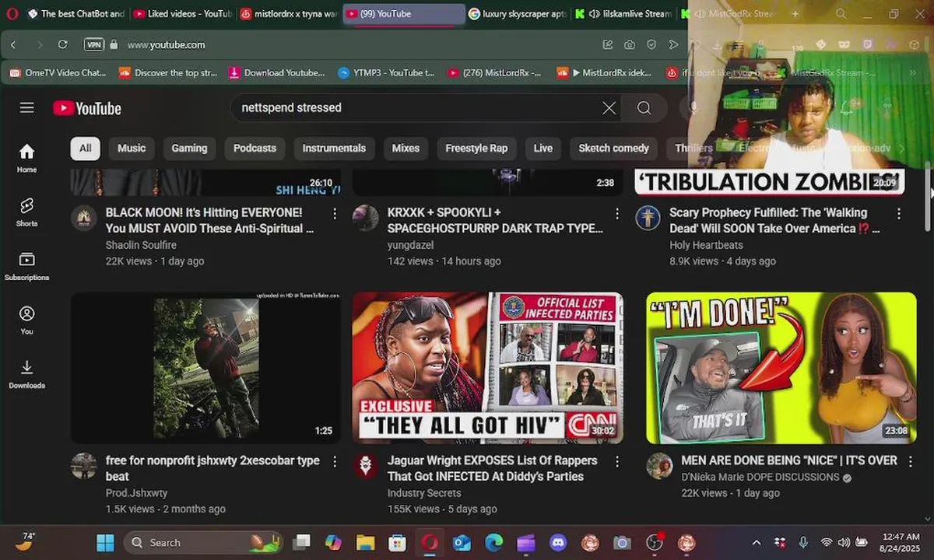934x560 pixels.
Task: Open Downloads in the sidebar
Action: (27, 374)
